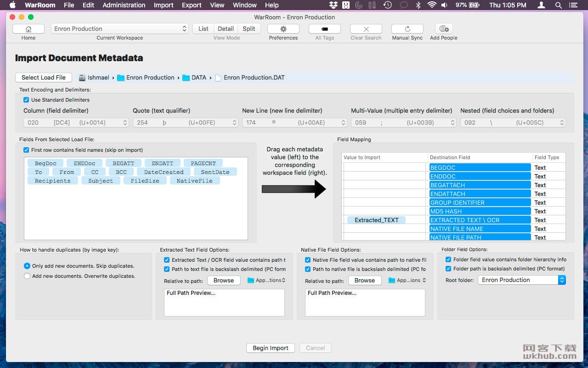This screenshot has height=368, width=588.
Task: Toggle Extracted Text / OCR path checkbox
Action: coord(167,260)
